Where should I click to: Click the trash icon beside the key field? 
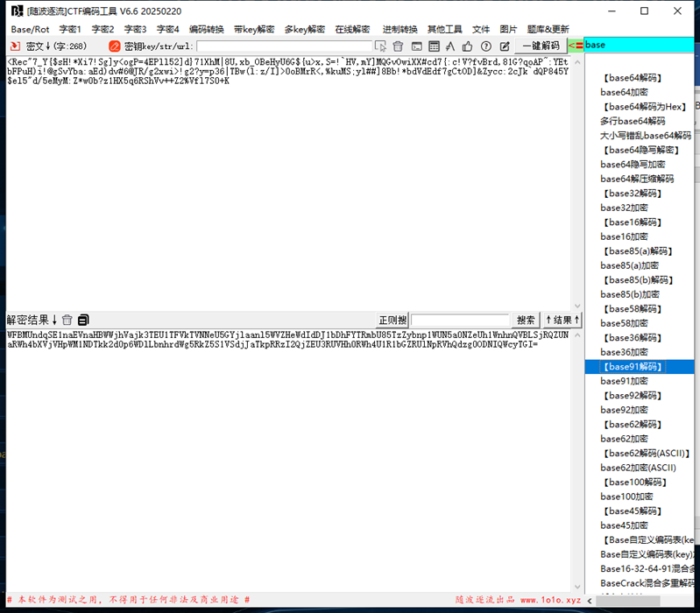pyautogui.click(x=398, y=46)
